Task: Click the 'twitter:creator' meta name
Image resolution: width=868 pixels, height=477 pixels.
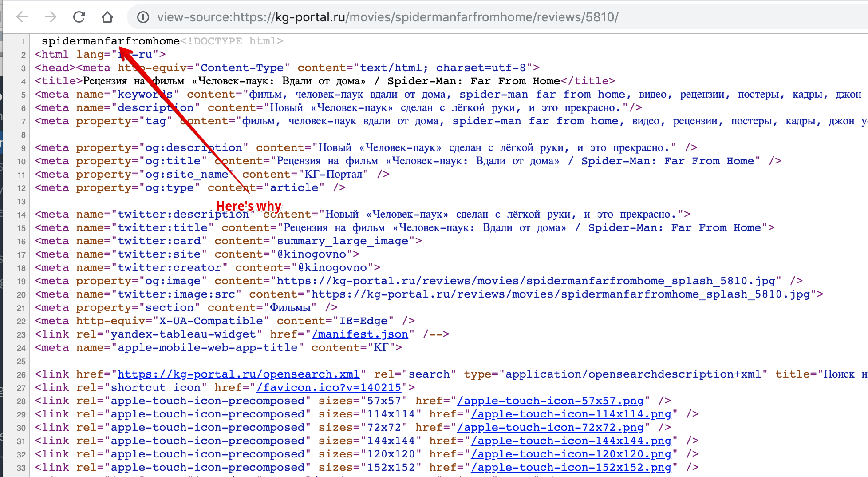Action: [x=170, y=267]
